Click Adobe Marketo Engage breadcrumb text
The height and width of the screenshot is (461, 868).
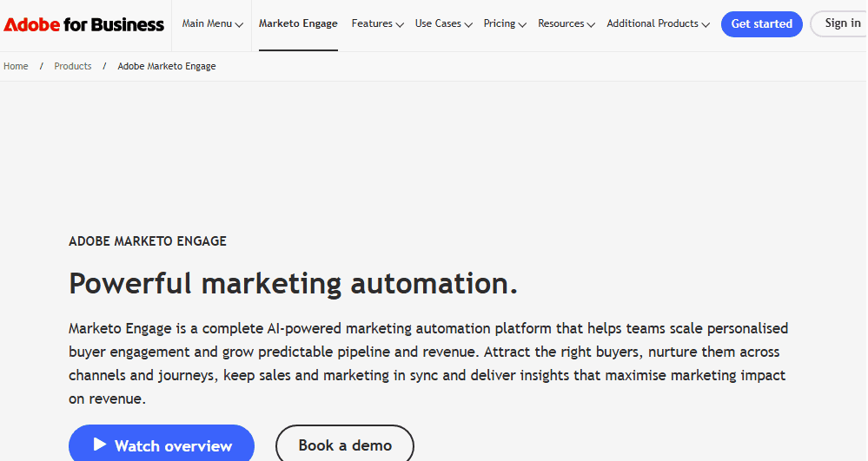pos(167,66)
